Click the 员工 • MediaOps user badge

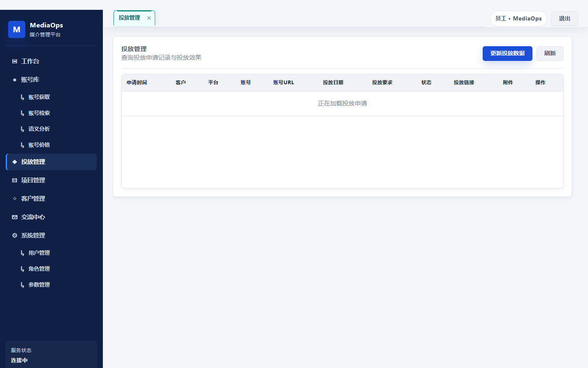[519, 19]
